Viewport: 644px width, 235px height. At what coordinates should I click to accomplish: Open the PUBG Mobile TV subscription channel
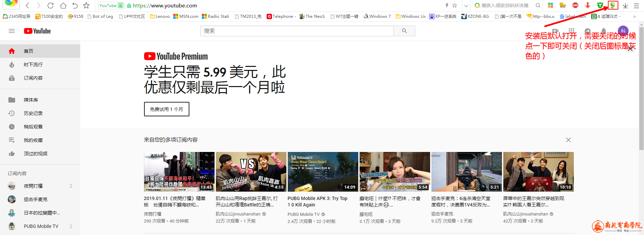pyautogui.click(x=40, y=226)
